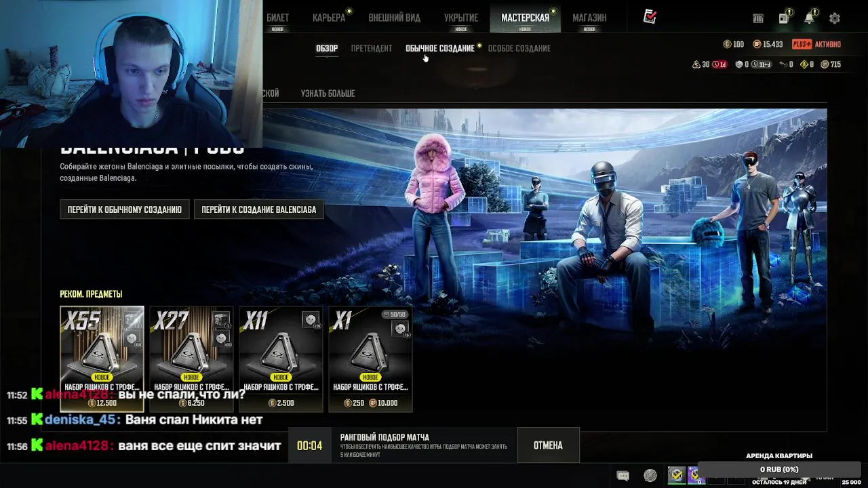Click the yellow diamond token count 8
The width and height of the screenshot is (868, 488).
(x=807, y=64)
